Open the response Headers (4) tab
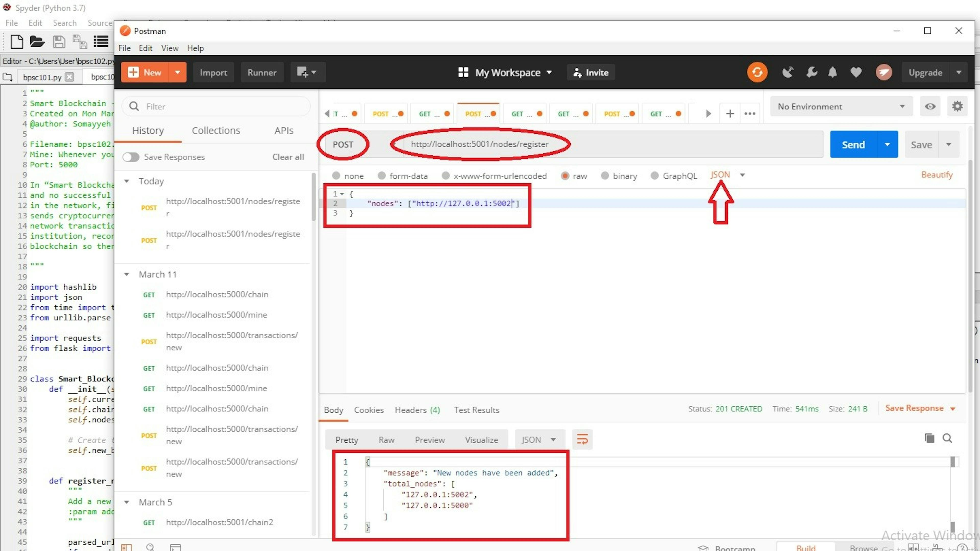The image size is (980, 551). [417, 410]
